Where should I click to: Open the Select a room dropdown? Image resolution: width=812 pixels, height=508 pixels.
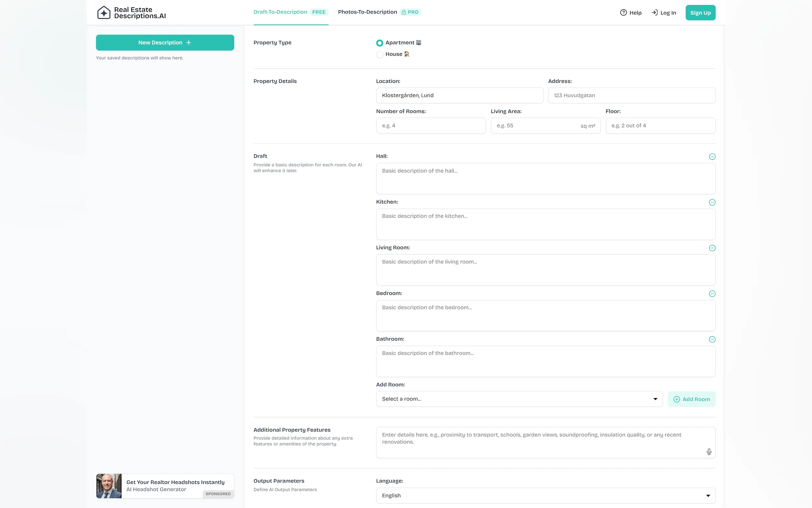[x=519, y=399]
